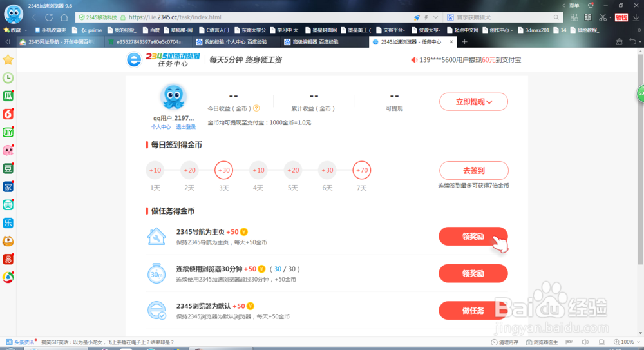This screenshot has height=350, width=644.
Task: Click 退出登录 to log out
Action: 185,127
